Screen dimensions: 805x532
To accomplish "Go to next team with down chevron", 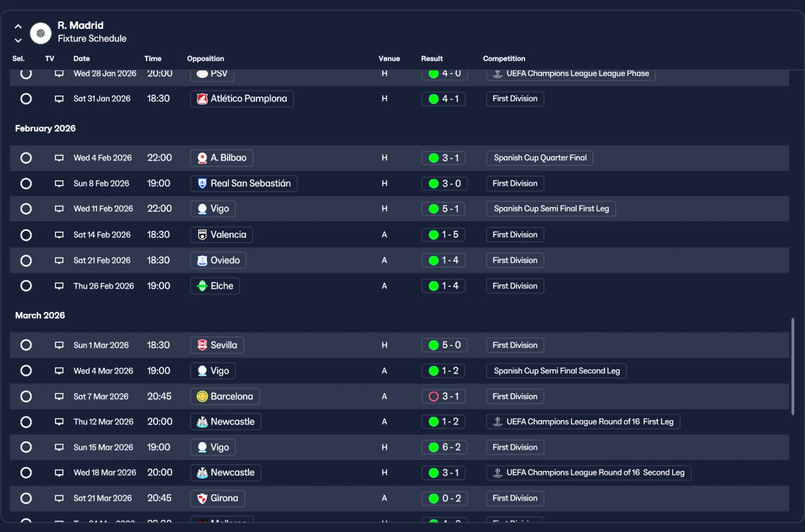I will pyautogui.click(x=18, y=40).
